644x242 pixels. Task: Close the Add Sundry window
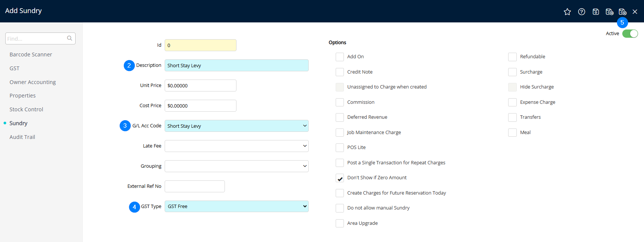[x=635, y=12]
